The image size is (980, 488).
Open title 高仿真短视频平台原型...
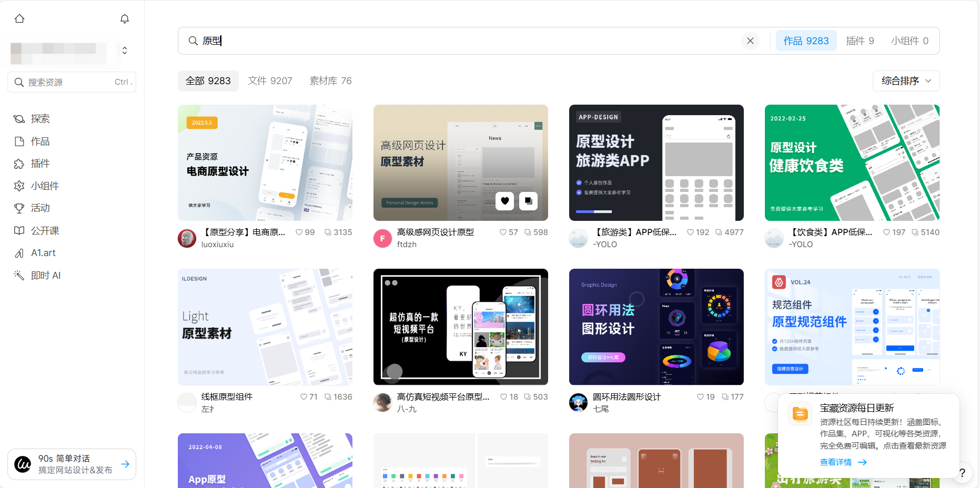click(x=443, y=397)
